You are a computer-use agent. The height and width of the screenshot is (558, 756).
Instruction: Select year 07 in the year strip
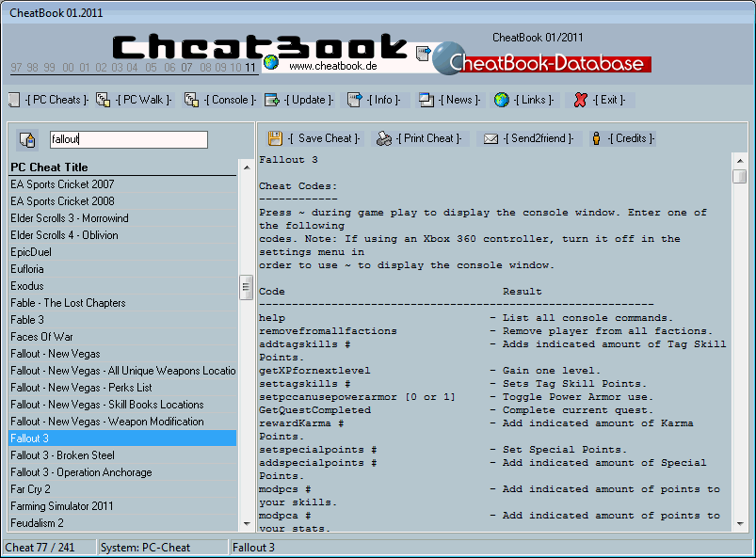click(186, 68)
